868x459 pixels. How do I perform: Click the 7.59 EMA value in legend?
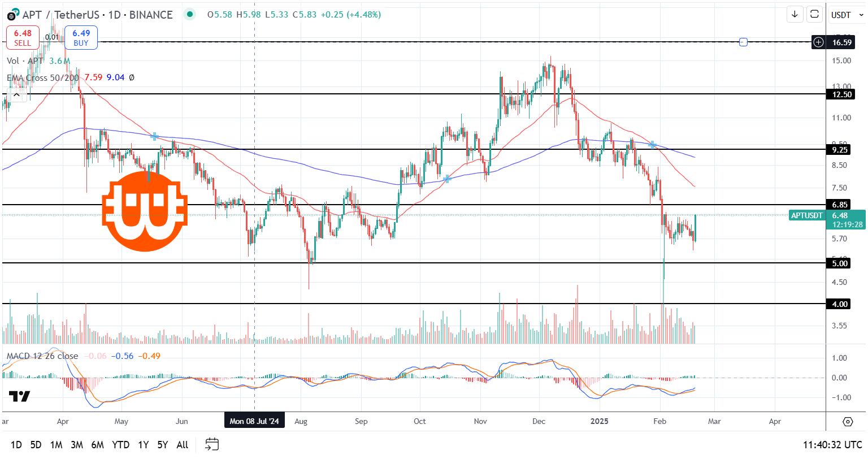(93, 77)
